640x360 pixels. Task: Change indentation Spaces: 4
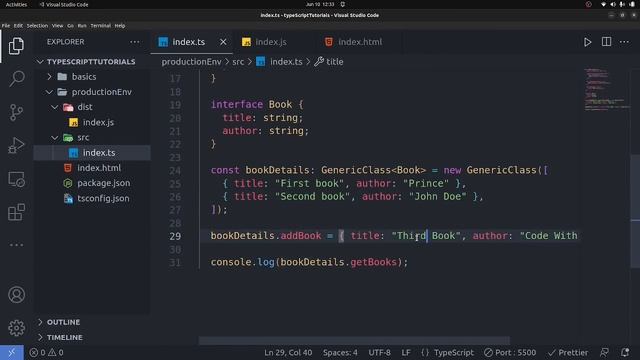coord(340,352)
